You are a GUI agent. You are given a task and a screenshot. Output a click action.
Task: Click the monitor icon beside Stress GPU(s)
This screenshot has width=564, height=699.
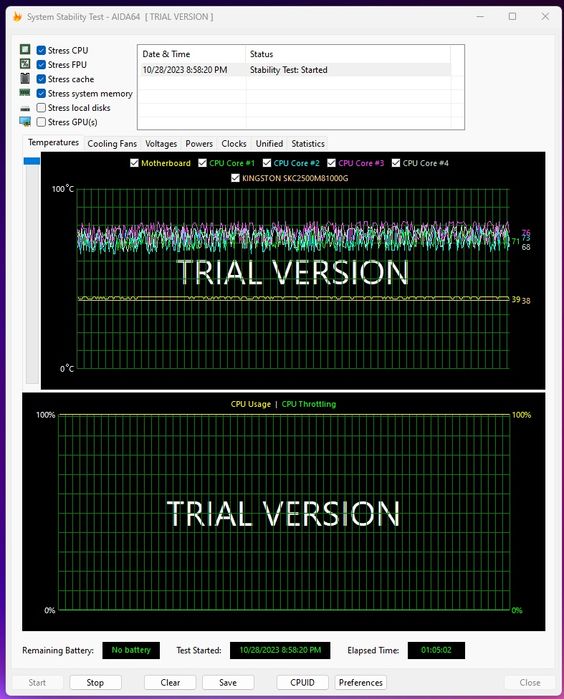point(25,121)
